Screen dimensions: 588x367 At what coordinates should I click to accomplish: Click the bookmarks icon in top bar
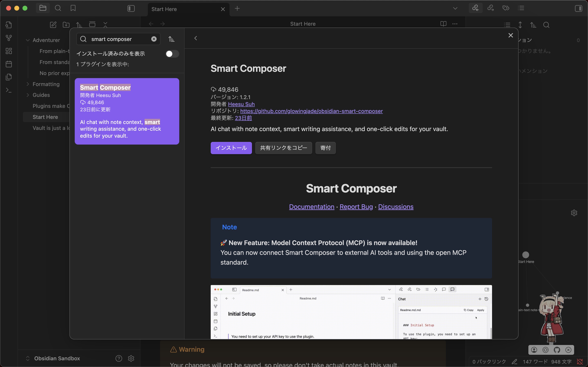tap(73, 8)
